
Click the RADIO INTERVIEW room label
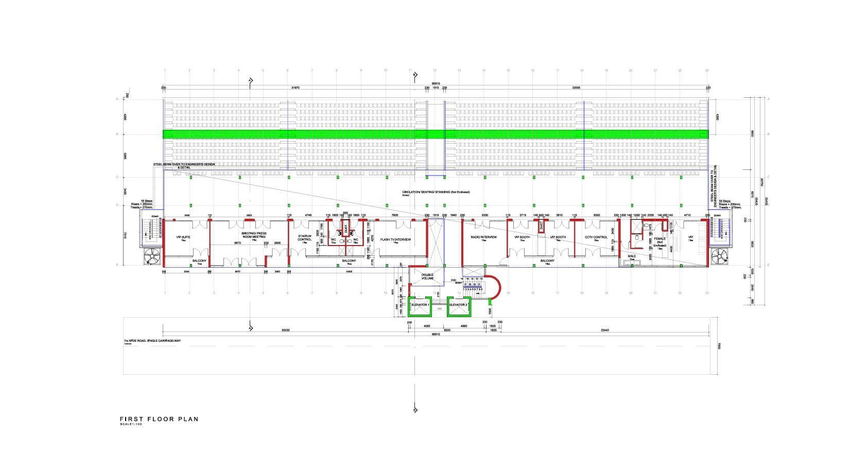484,238
